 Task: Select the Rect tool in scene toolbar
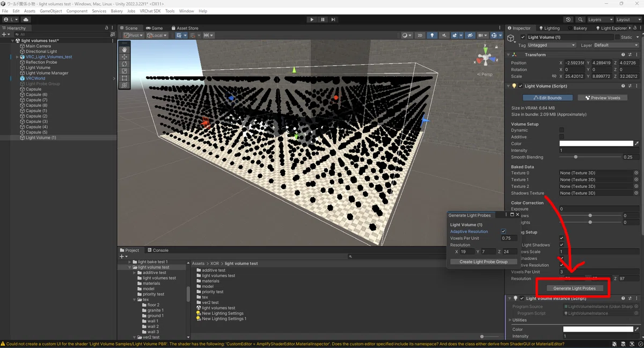point(125,78)
